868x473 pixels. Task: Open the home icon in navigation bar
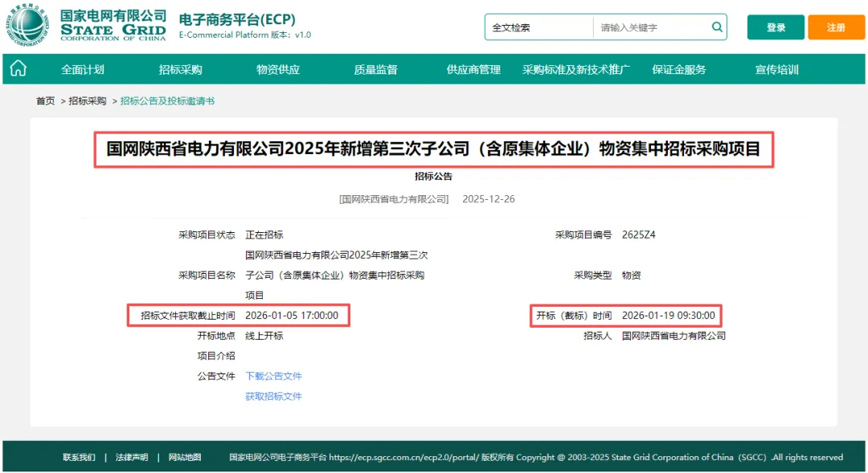click(18, 68)
